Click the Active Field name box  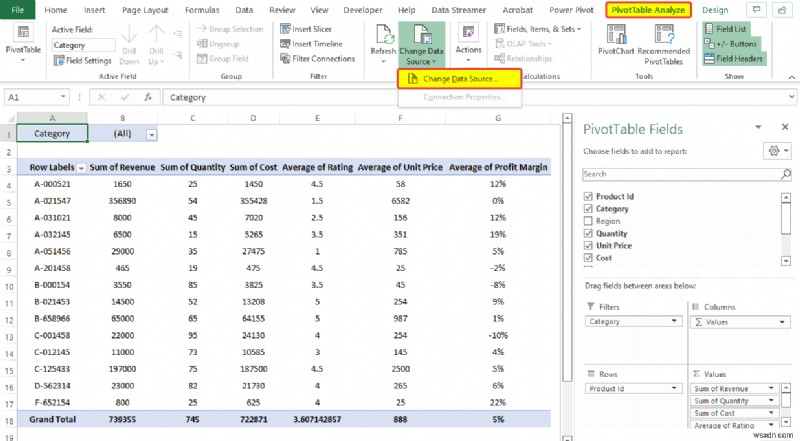84,45
